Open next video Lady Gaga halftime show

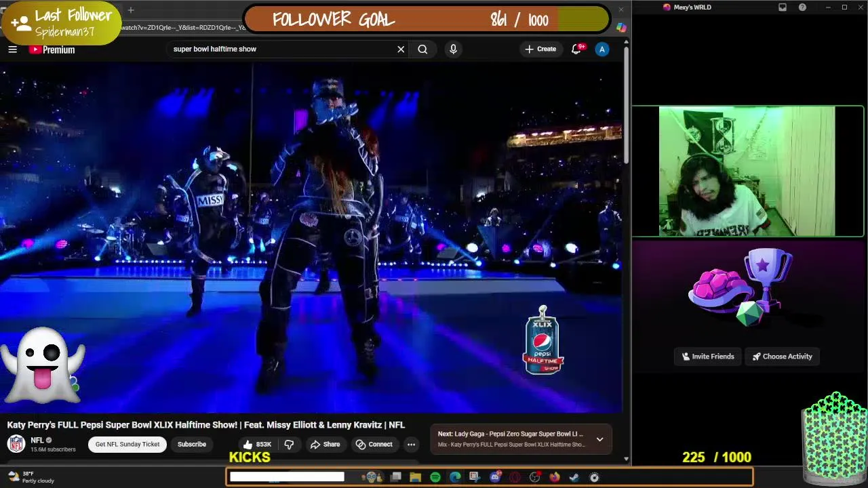click(x=511, y=434)
